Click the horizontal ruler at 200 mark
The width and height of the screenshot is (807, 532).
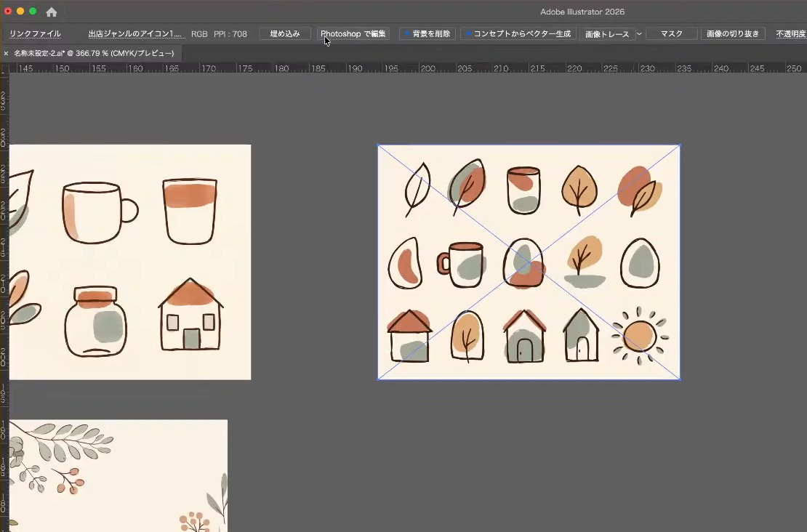(427, 68)
